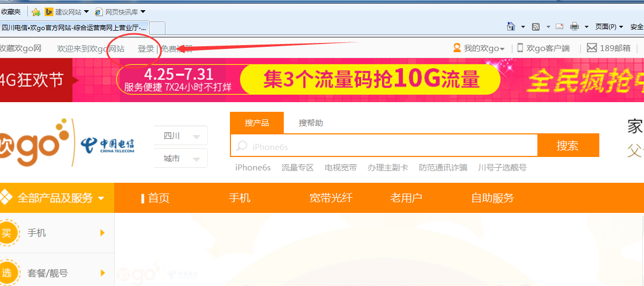
Task: Open the Bing 建议网站 icon
Action: coord(49,12)
